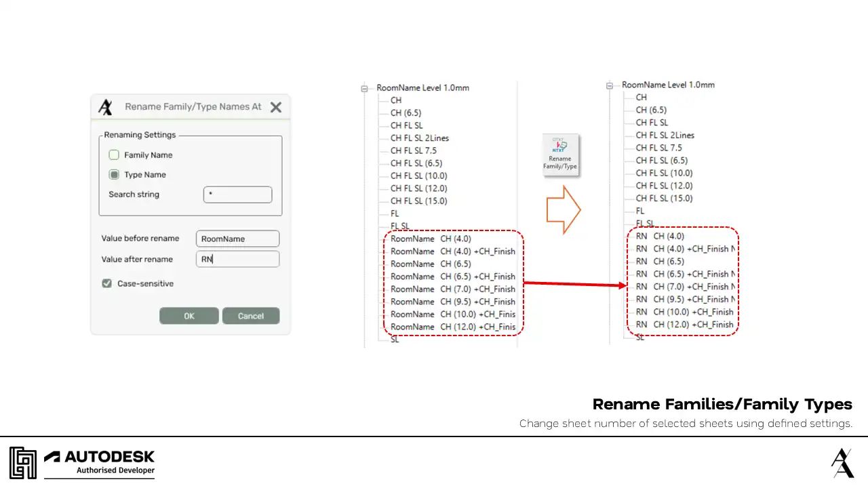Click the orange right-pointing arrow
Image resolution: width=868 pixels, height=488 pixels.
[x=564, y=210]
